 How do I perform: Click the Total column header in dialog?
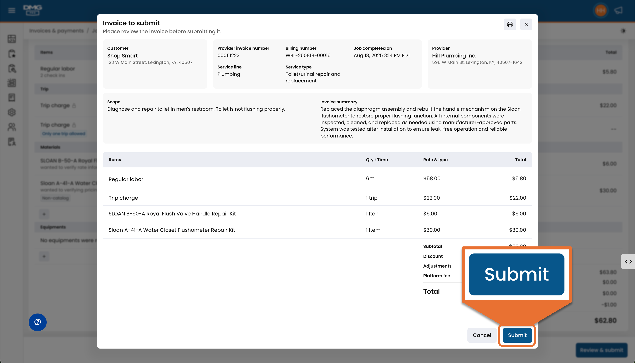pyautogui.click(x=520, y=160)
